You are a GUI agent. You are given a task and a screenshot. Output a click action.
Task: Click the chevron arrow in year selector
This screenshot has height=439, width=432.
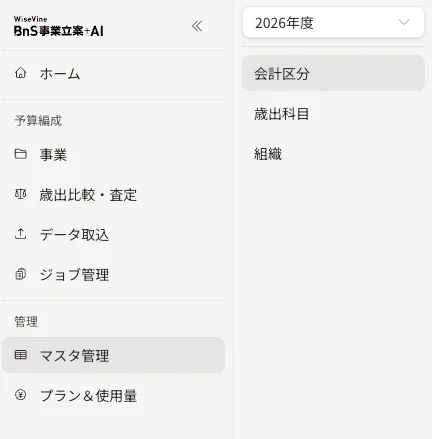[404, 22]
